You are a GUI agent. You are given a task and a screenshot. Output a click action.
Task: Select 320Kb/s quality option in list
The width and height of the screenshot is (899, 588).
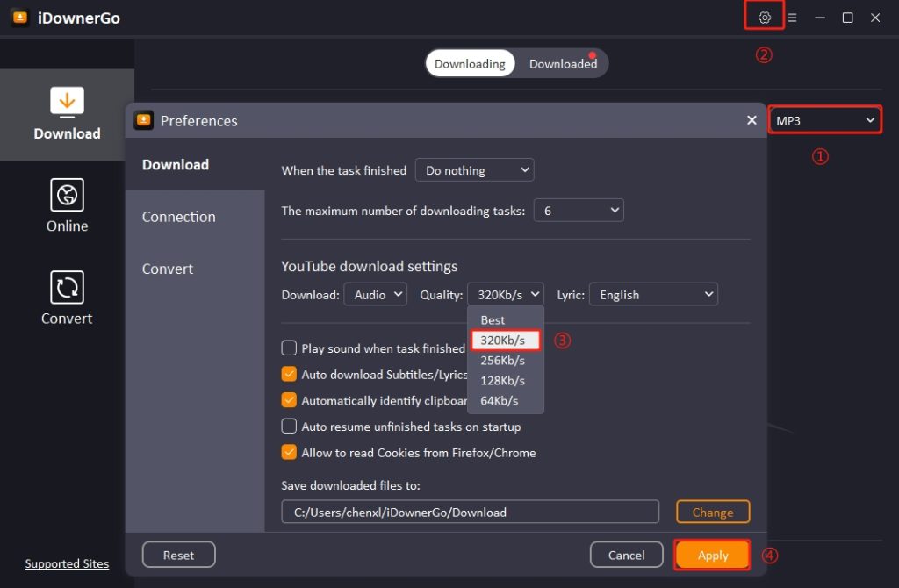[x=506, y=340]
